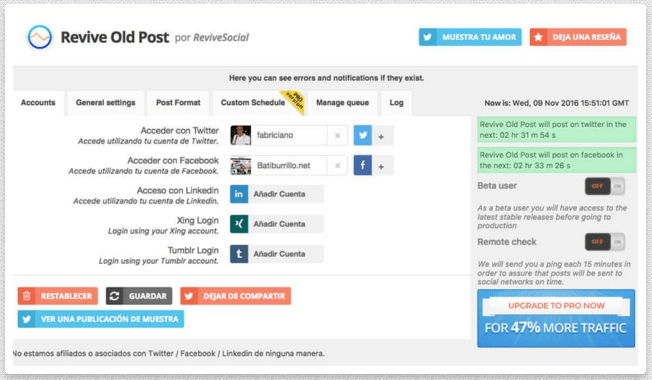Switch to Post Format tab

pos(178,103)
